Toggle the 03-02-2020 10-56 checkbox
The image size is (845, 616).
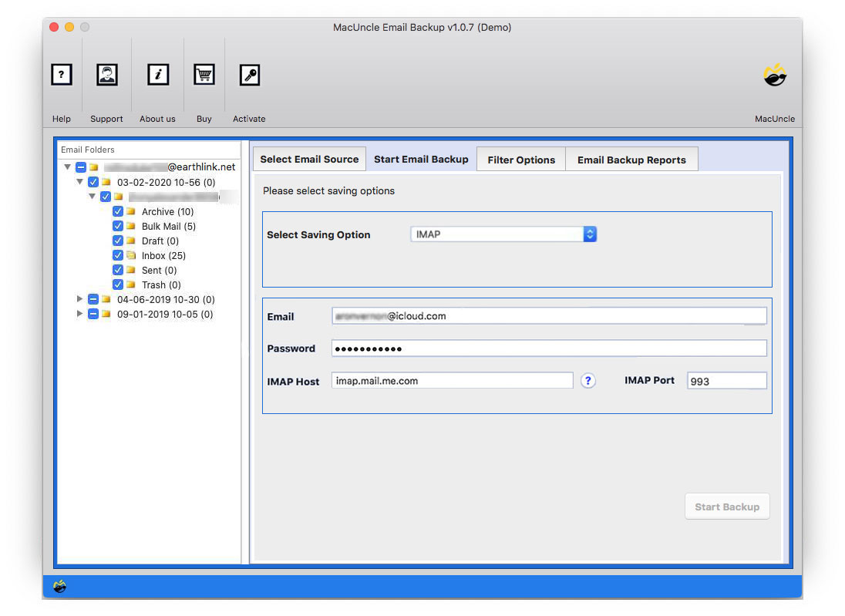click(x=93, y=182)
